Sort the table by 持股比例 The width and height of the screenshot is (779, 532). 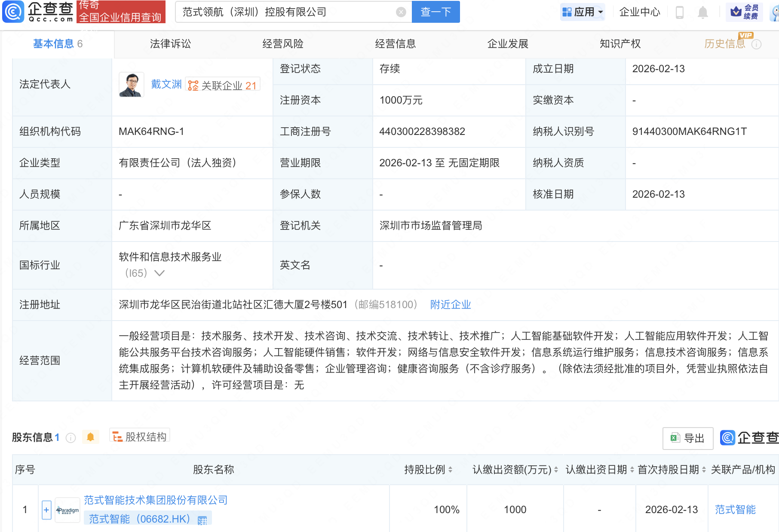coord(450,470)
